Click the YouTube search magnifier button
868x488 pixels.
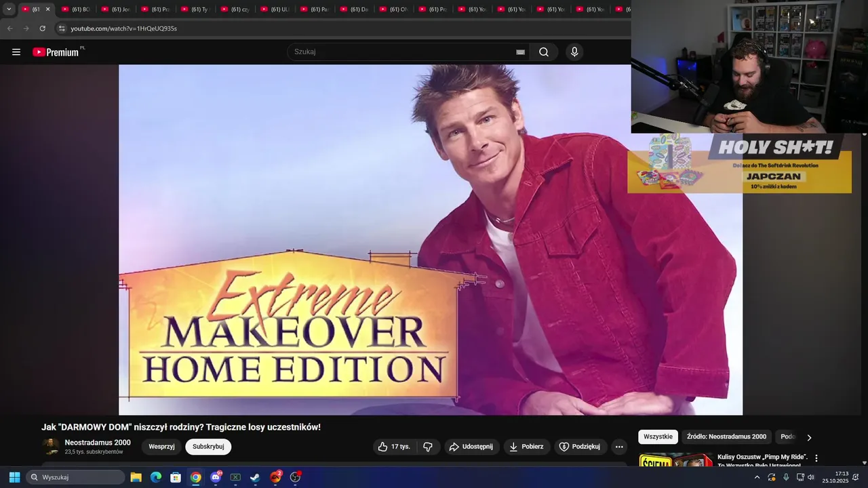[x=544, y=52]
